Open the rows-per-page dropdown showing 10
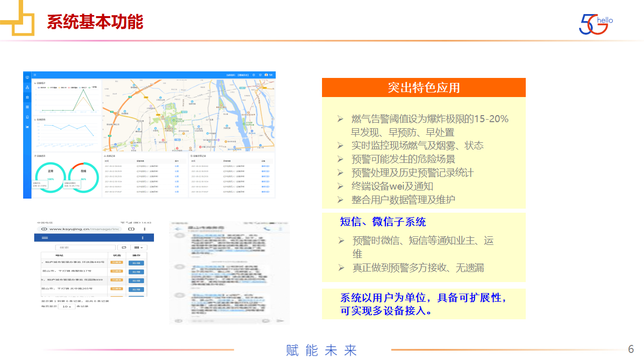 67,306
